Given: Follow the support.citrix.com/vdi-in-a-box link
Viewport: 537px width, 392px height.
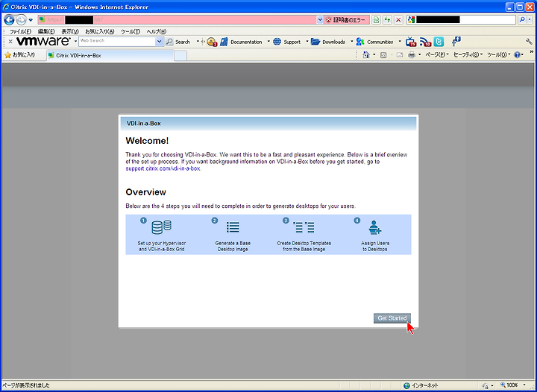Looking at the screenshot, I should pyautogui.click(x=163, y=168).
